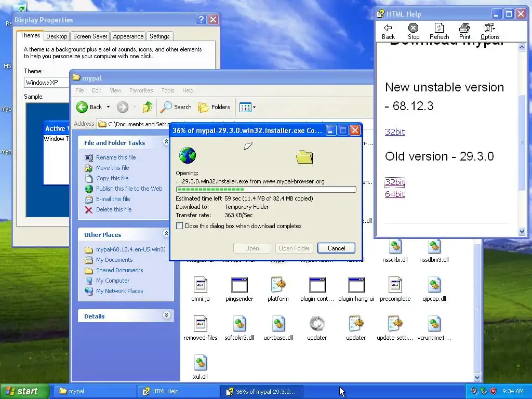The height and width of the screenshot is (399, 532).
Task: Switch to HTML Help taskbar button
Action: pos(179,391)
